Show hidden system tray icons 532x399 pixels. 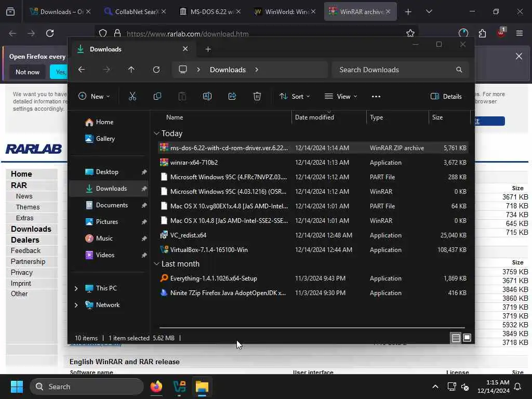pyautogui.click(x=435, y=387)
